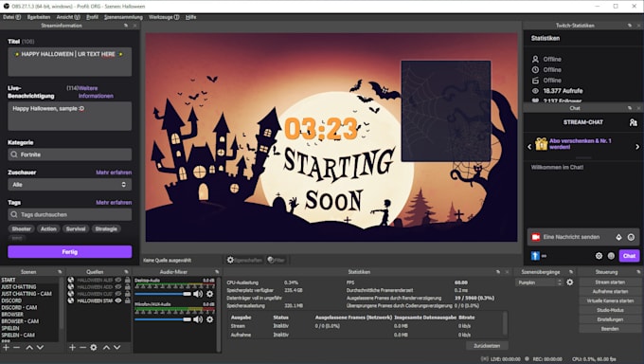
Task: Click Stream starten button
Action: coord(610,282)
